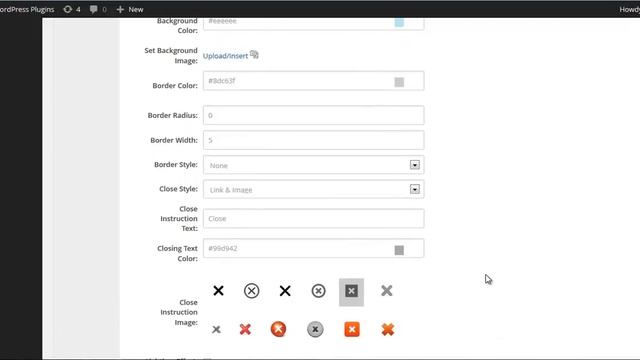
Task: Open the comments bubble icon in the admin bar
Action: pyautogui.click(x=93, y=9)
